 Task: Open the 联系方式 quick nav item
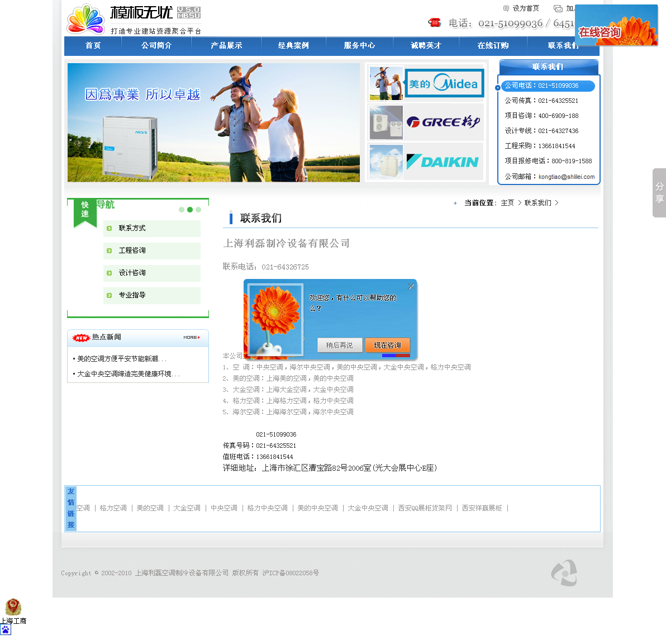click(132, 228)
